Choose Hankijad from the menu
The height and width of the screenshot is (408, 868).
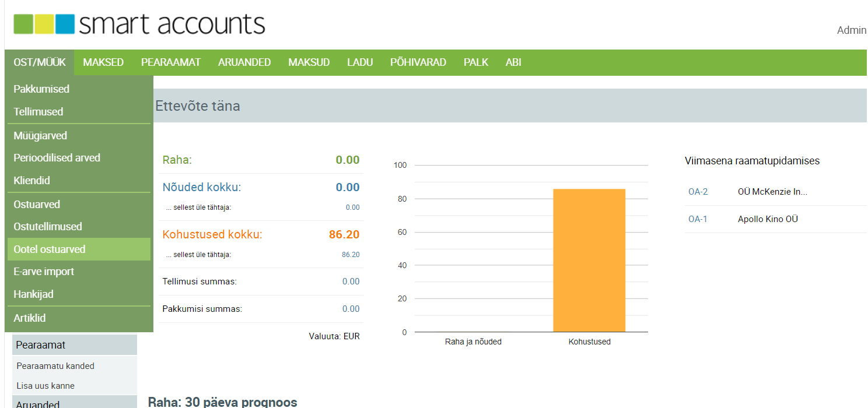tap(79, 294)
